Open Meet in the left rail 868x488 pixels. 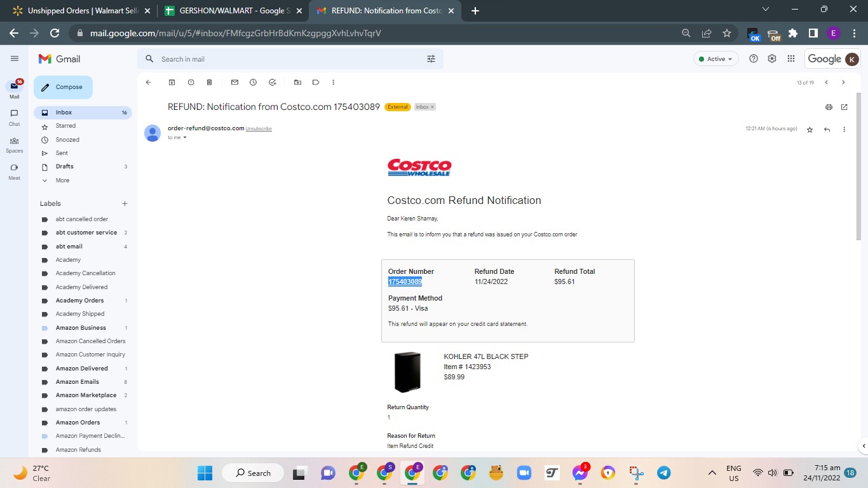click(14, 172)
